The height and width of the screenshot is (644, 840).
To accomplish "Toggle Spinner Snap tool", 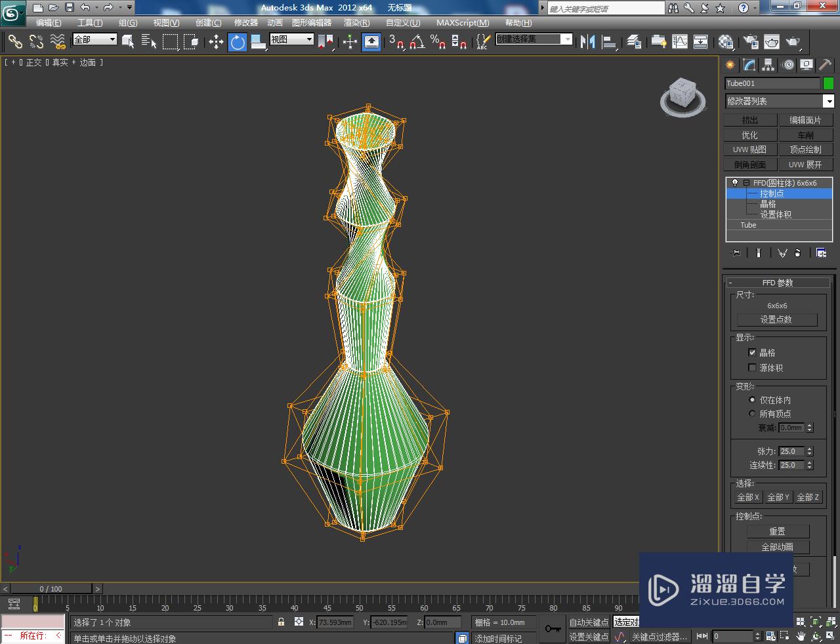I will point(459,42).
